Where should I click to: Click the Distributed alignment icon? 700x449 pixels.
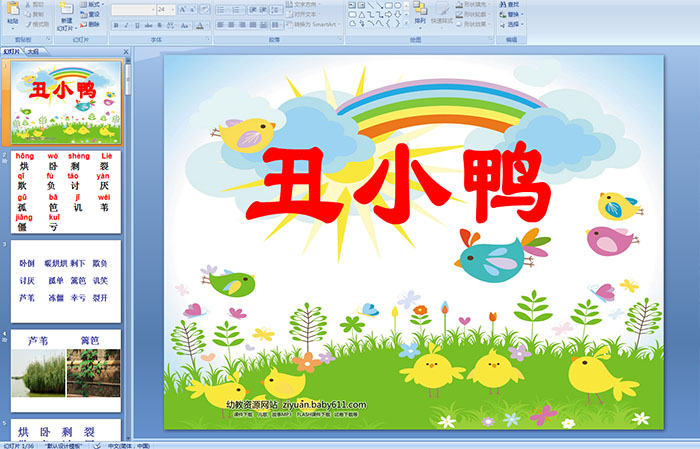pos(263,25)
